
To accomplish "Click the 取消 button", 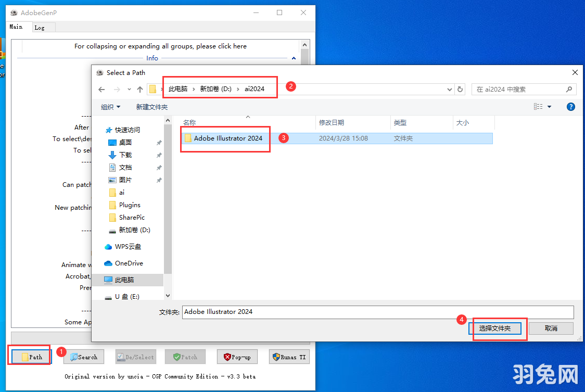I will point(551,328).
